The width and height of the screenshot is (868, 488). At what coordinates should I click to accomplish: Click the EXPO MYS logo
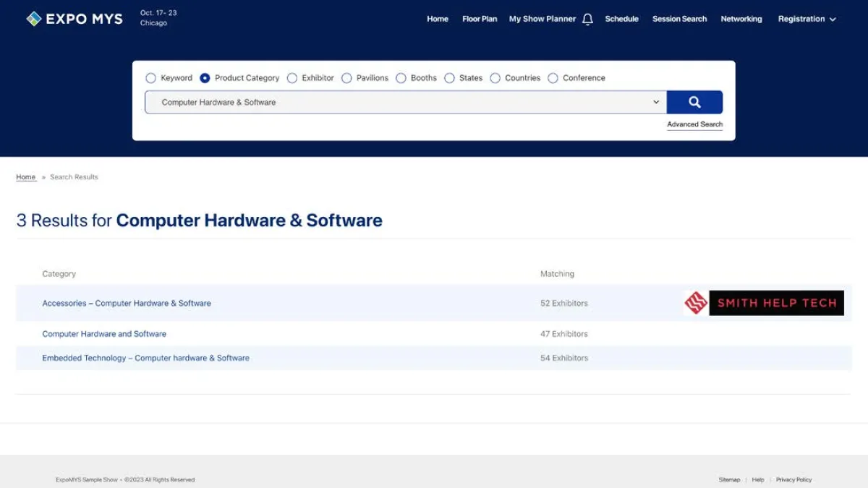[75, 19]
